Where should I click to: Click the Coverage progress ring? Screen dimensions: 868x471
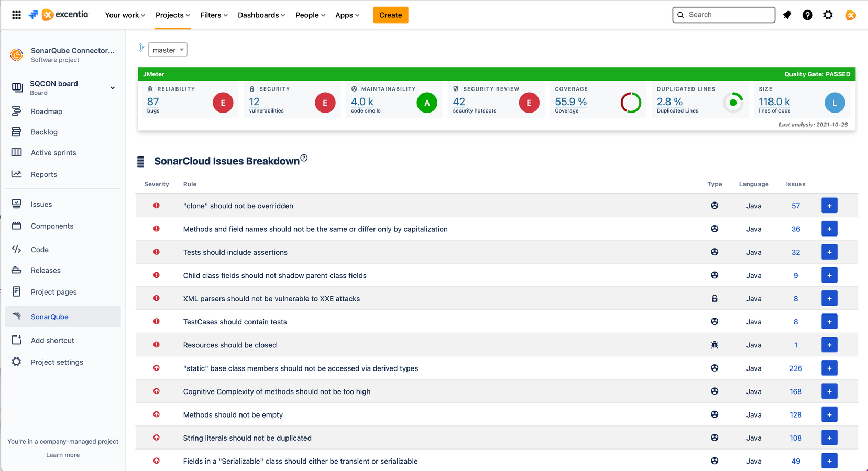(x=631, y=103)
